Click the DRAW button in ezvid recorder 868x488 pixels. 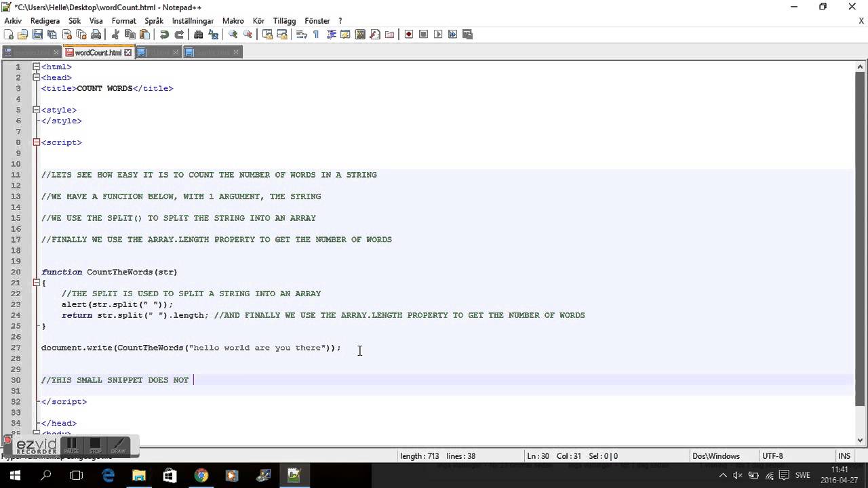coord(118,445)
